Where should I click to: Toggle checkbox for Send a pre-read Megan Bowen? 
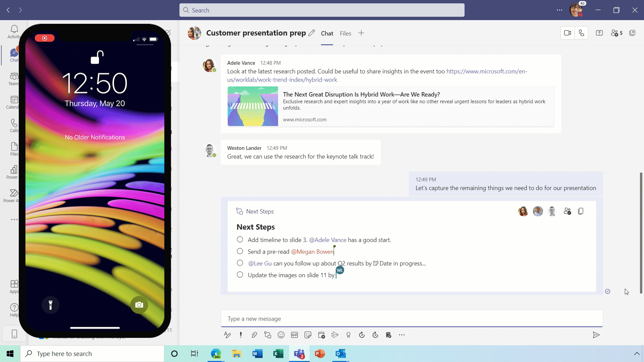240,251
